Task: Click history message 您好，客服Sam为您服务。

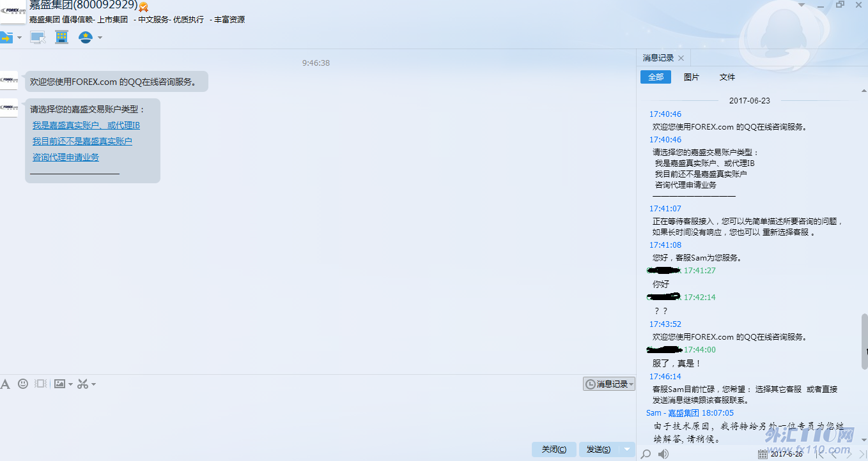Action: 697,258
